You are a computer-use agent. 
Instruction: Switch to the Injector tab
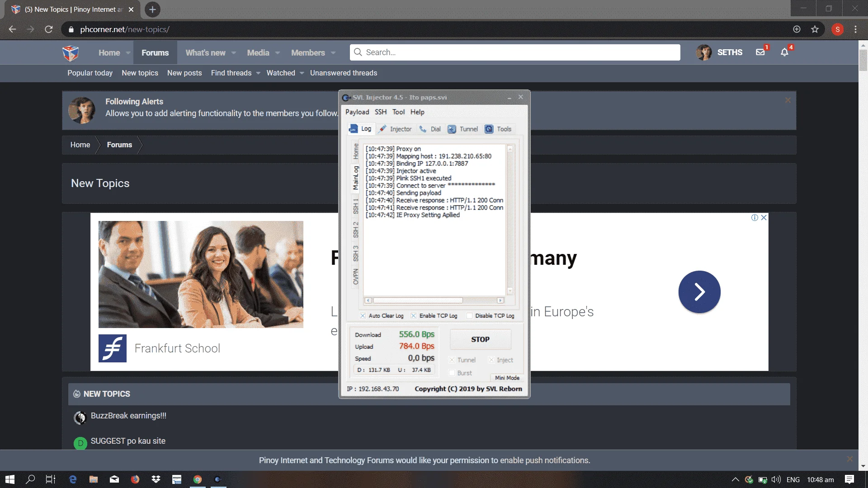tap(396, 129)
